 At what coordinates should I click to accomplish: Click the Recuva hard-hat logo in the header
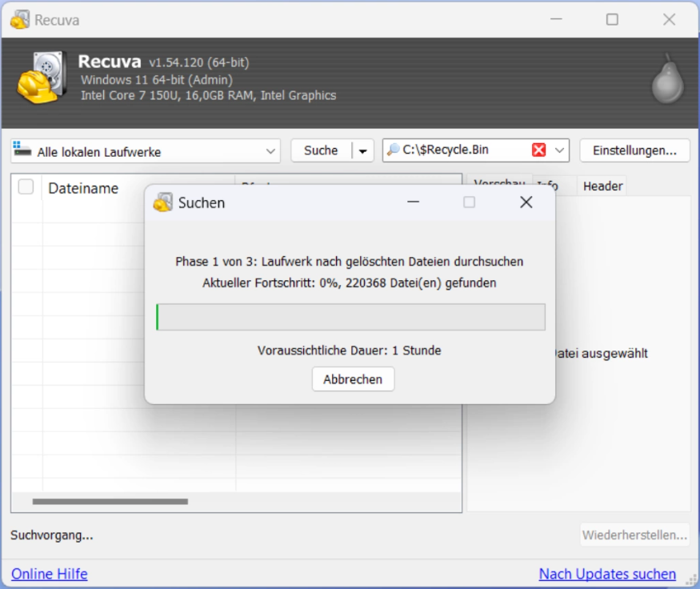tap(42, 78)
